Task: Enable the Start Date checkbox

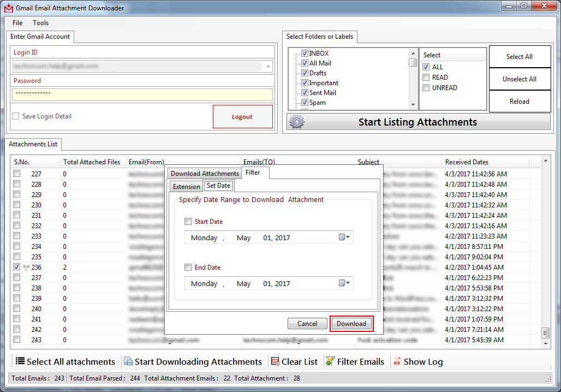Action: coord(188,222)
